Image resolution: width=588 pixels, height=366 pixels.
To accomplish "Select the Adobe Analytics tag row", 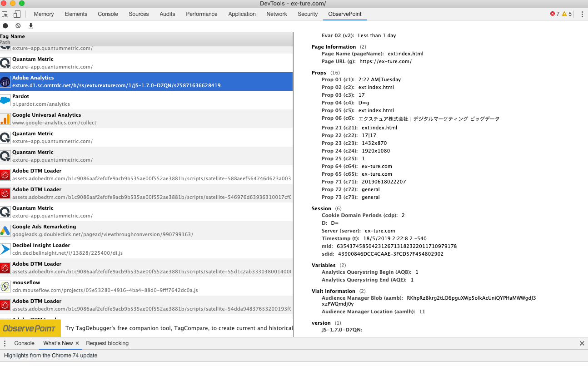I will 146,82.
